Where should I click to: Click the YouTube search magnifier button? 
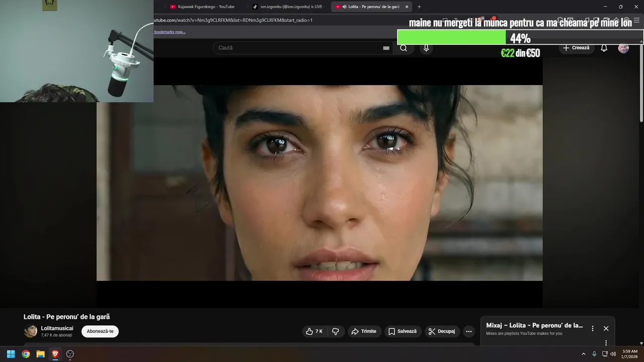404,48
